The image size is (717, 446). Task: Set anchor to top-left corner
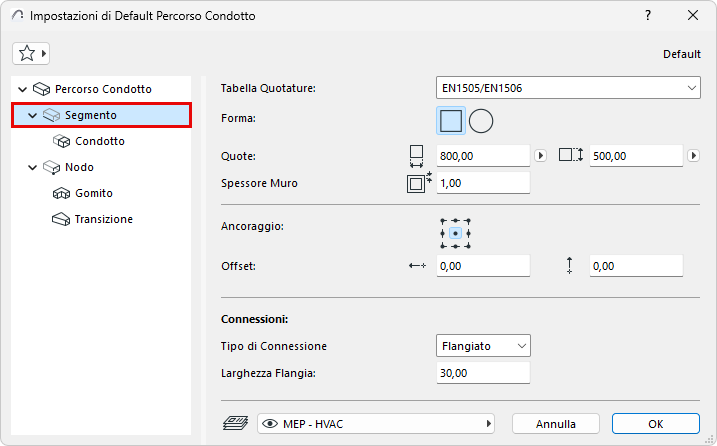tap(443, 221)
